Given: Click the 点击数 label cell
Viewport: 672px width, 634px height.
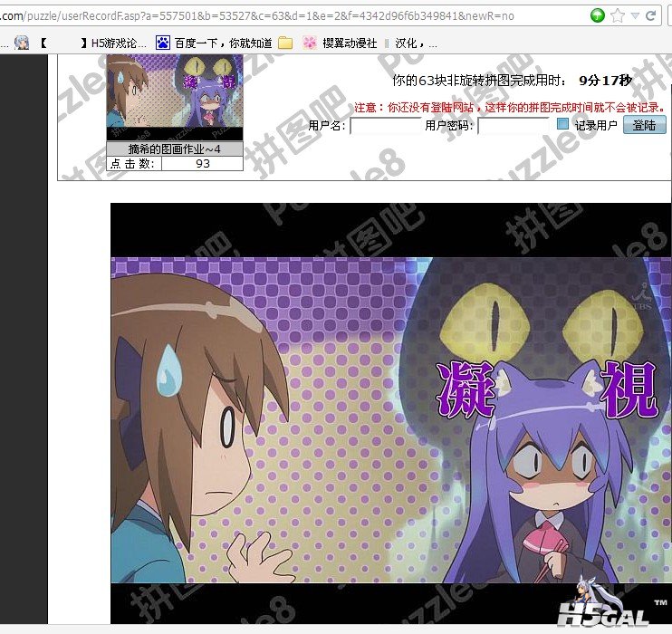Looking at the screenshot, I should (134, 163).
